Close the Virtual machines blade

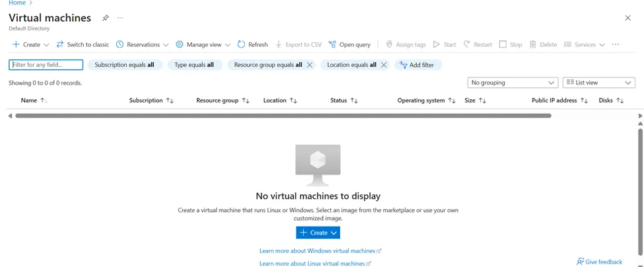[x=627, y=18]
